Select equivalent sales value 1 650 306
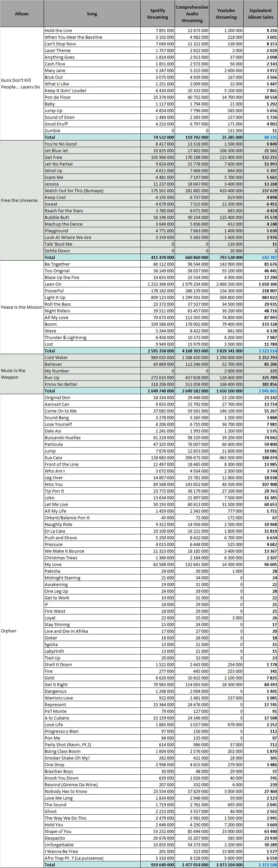278x868 pixels. (x=268, y=284)
